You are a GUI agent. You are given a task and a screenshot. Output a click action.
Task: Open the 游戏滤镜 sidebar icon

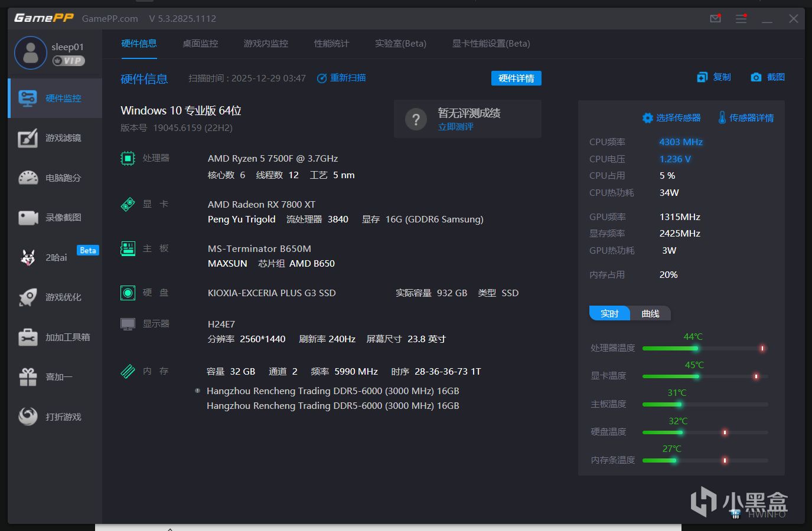[x=28, y=138]
